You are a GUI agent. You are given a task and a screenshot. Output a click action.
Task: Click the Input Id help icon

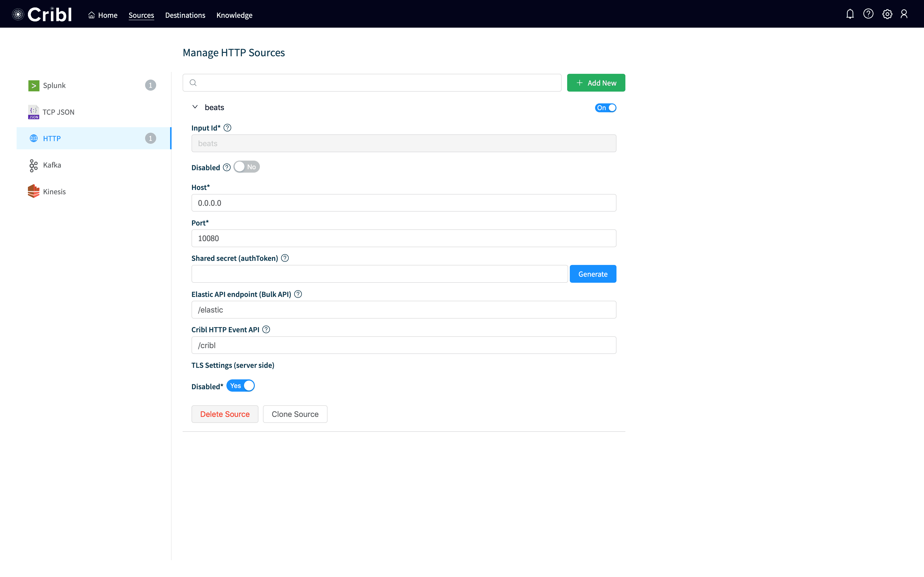coord(227,128)
